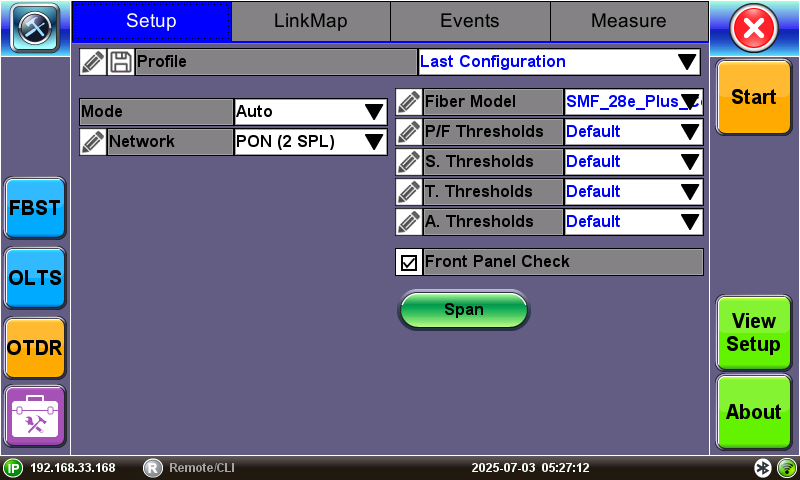Screen dimensions: 800x480
Task: Click the floppy disk save profile icon
Action: pyautogui.click(x=120, y=62)
